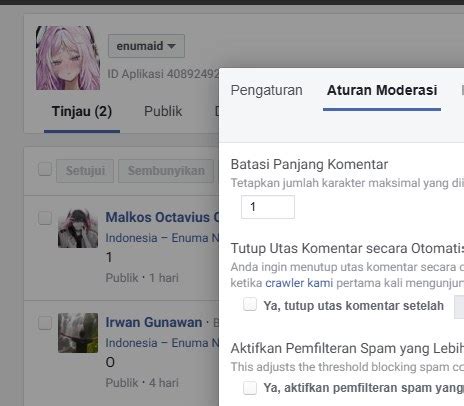The width and height of the screenshot is (464, 406).
Task: Open the crawler kami link
Action: [299, 283]
